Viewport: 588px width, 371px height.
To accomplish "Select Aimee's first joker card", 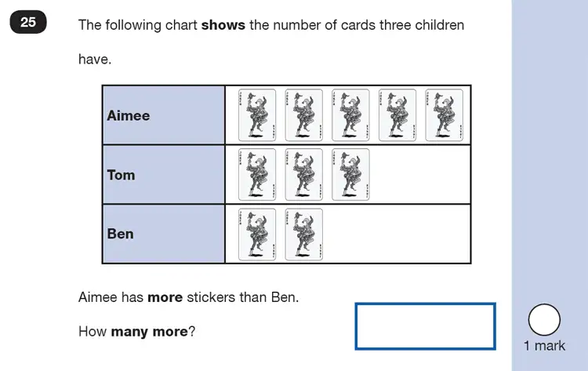I will (x=257, y=115).
